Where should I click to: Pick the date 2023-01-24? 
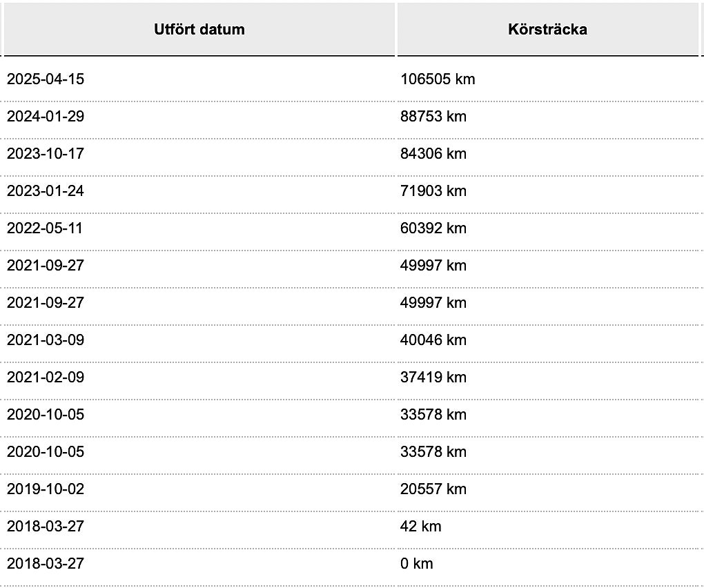[46, 191]
